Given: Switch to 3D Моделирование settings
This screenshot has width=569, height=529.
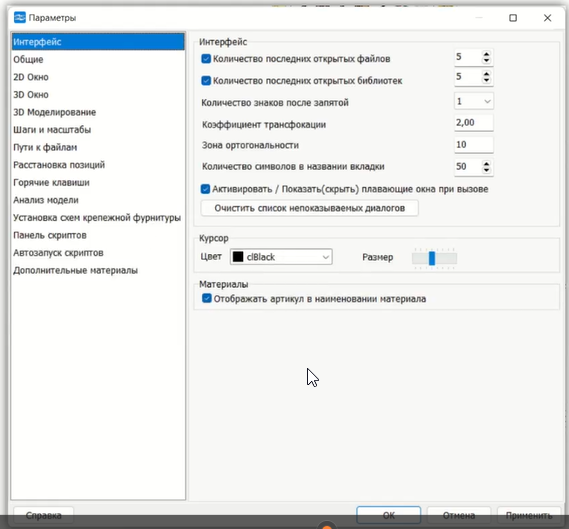Looking at the screenshot, I should click(x=54, y=112).
